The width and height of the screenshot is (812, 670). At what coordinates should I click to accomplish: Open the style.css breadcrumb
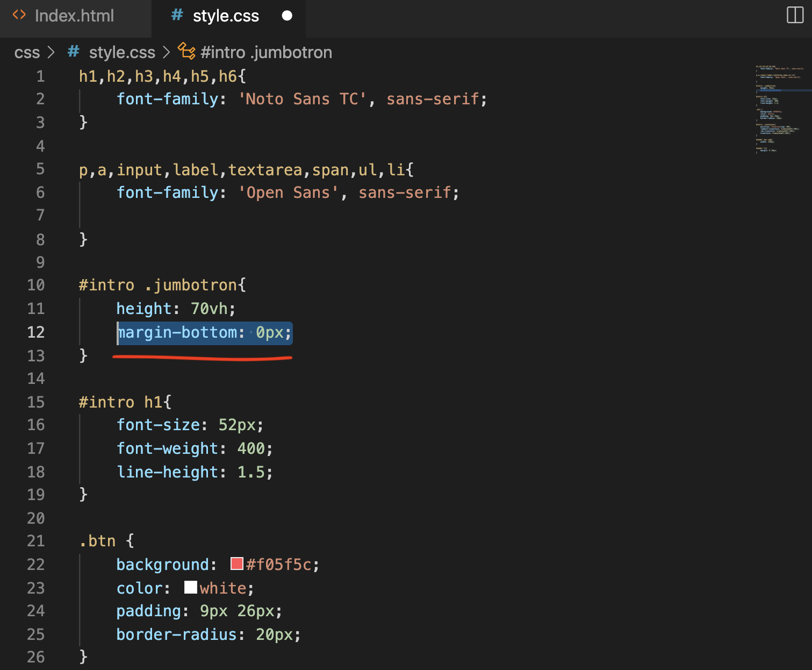(x=122, y=53)
